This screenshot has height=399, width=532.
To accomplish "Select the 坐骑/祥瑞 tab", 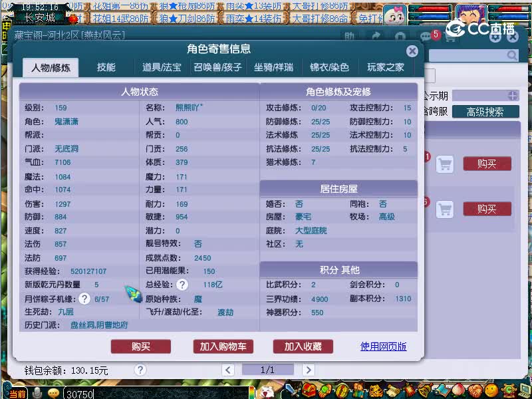I will pos(273,67).
